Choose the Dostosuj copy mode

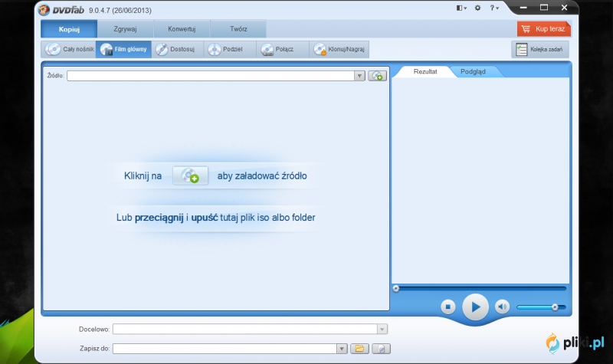click(x=178, y=49)
